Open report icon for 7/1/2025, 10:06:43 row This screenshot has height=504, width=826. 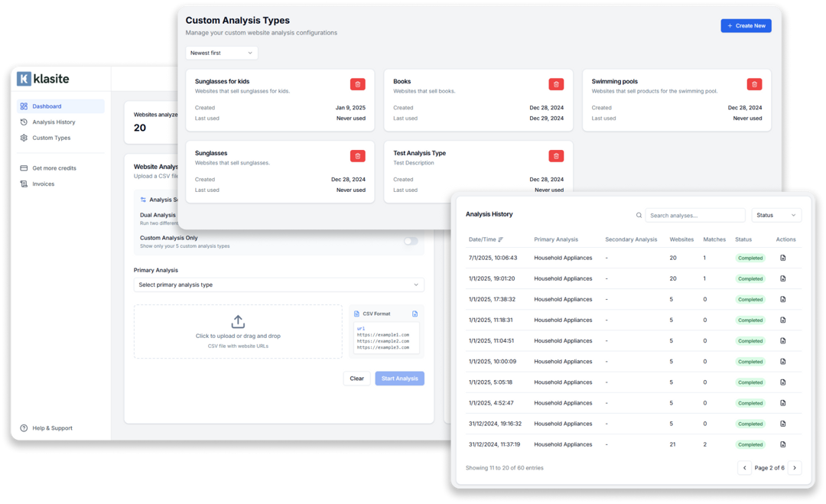coord(782,259)
